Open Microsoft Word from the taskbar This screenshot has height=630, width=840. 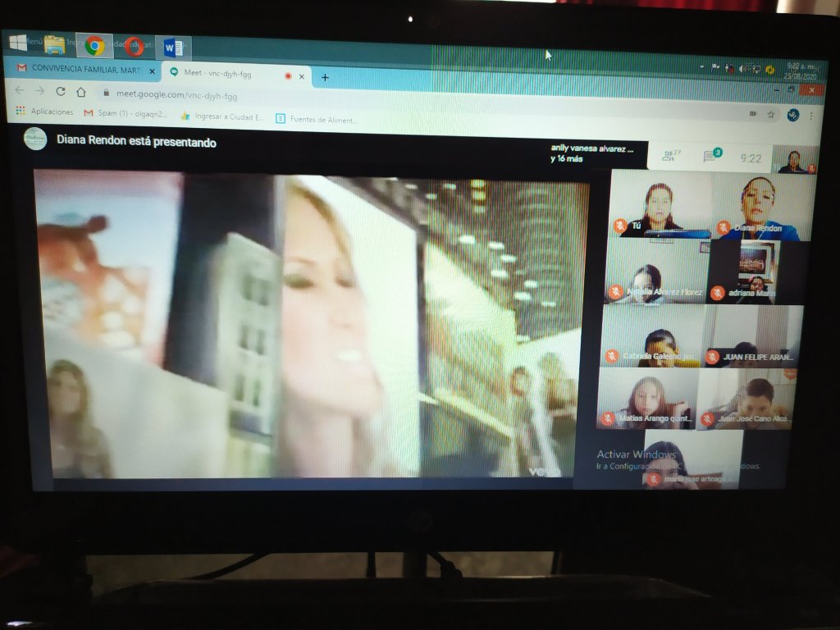pyautogui.click(x=173, y=48)
